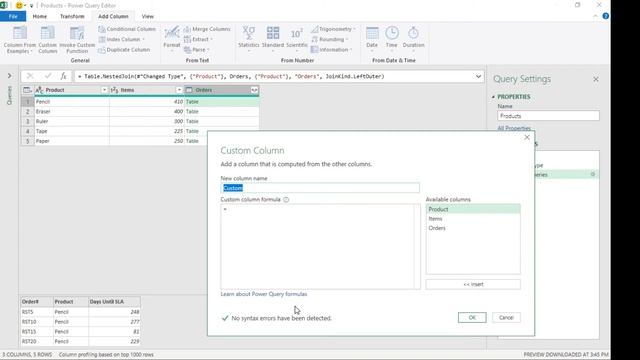This screenshot has height=360, width=640.
Task: Select Product in Available columns
Action: point(473,209)
